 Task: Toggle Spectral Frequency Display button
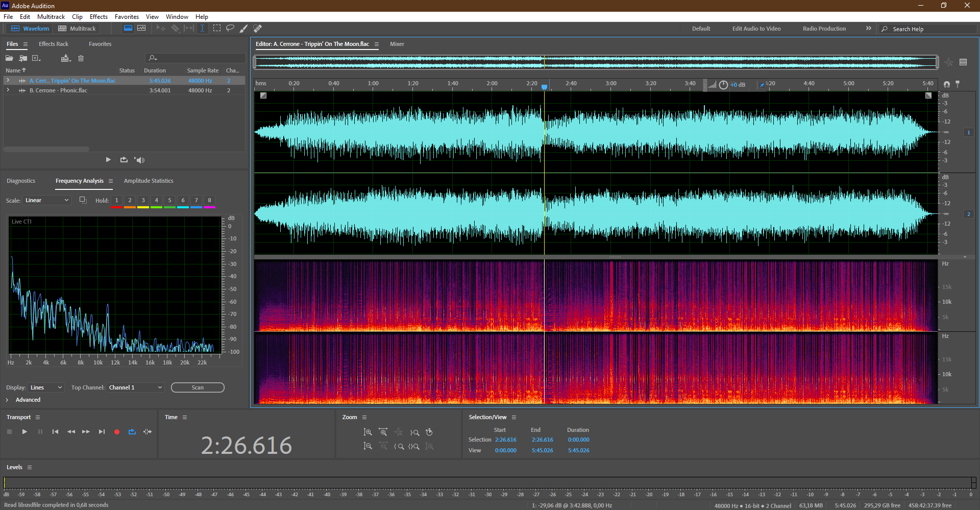128,29
